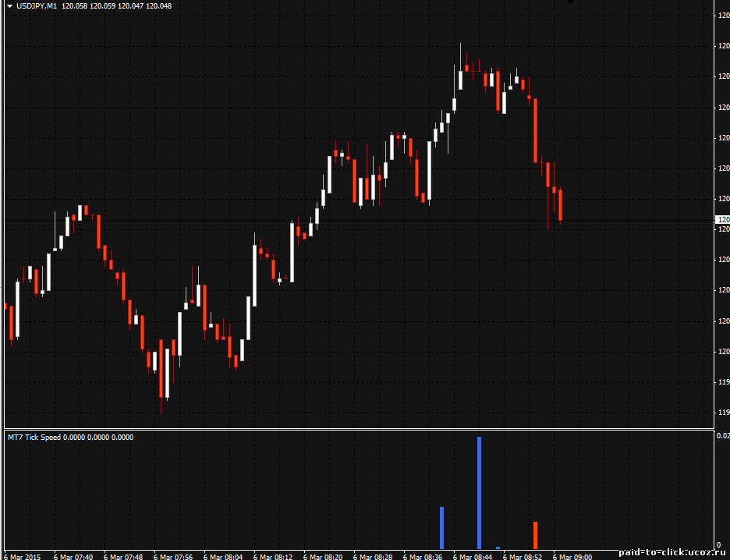Open the dropdown triangle beside USDJPY,M1
This screenshot has width=730, height=560.
pyautogui.click(x=9, y=6)
